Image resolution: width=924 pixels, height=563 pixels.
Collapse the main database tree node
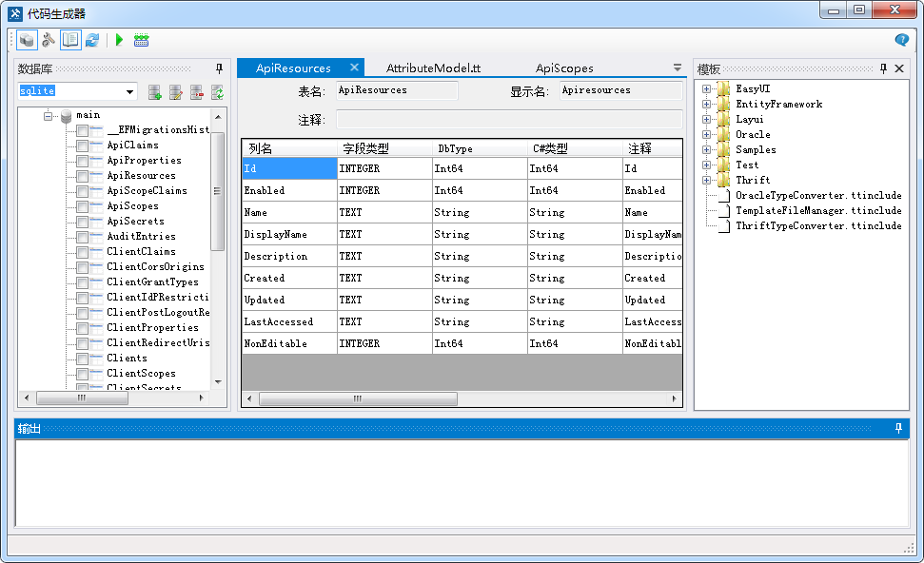click(49, 116)
